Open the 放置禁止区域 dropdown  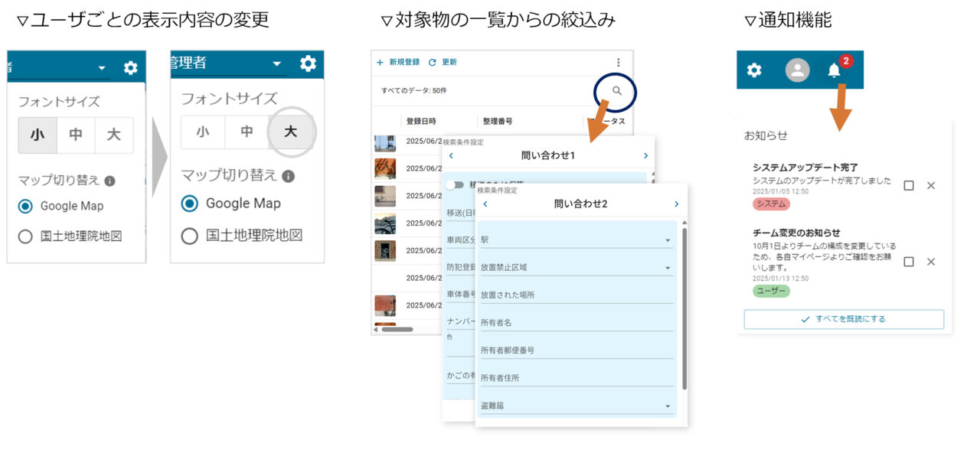[x=668, y=269]
